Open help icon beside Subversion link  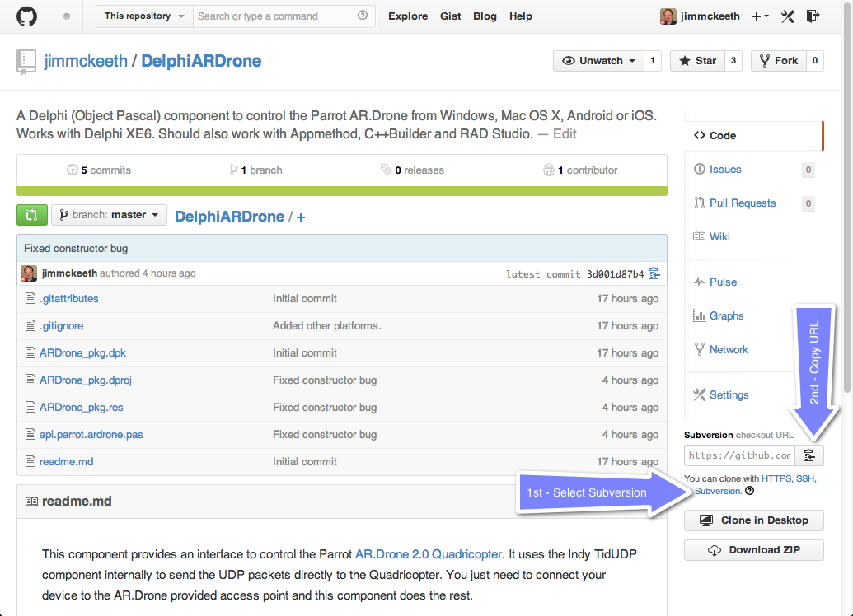(749, 492)
